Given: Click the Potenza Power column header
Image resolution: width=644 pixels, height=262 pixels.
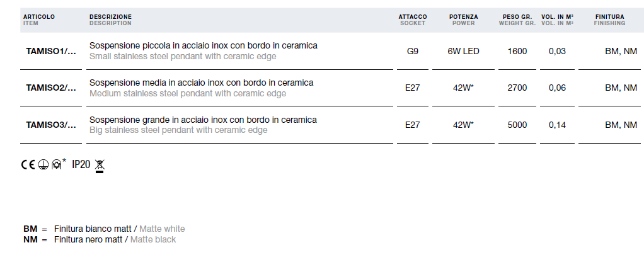Looking at the screenshot, I should pos(463,20).
